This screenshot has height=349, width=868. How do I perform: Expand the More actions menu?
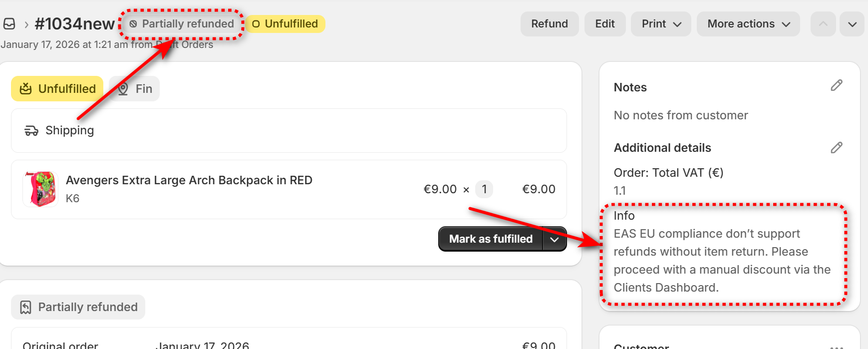(x=748, y=24)
